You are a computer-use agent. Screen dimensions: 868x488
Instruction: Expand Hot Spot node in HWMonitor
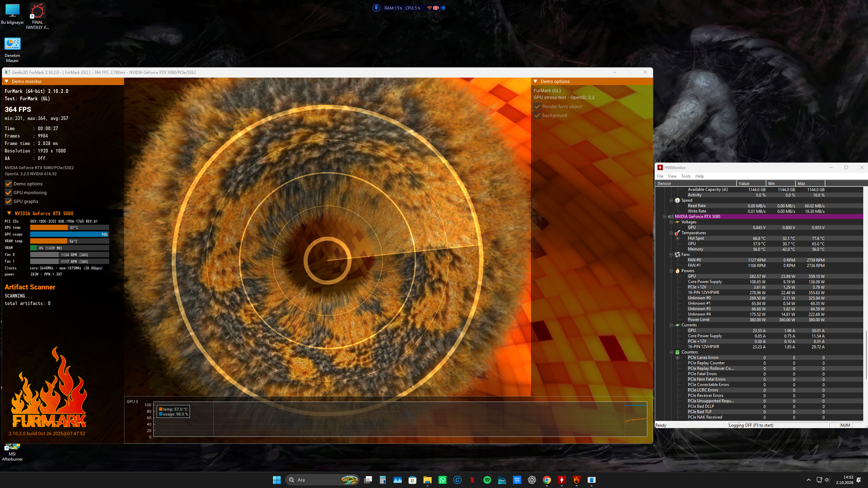pyautogui.click(x=678, y=238)
